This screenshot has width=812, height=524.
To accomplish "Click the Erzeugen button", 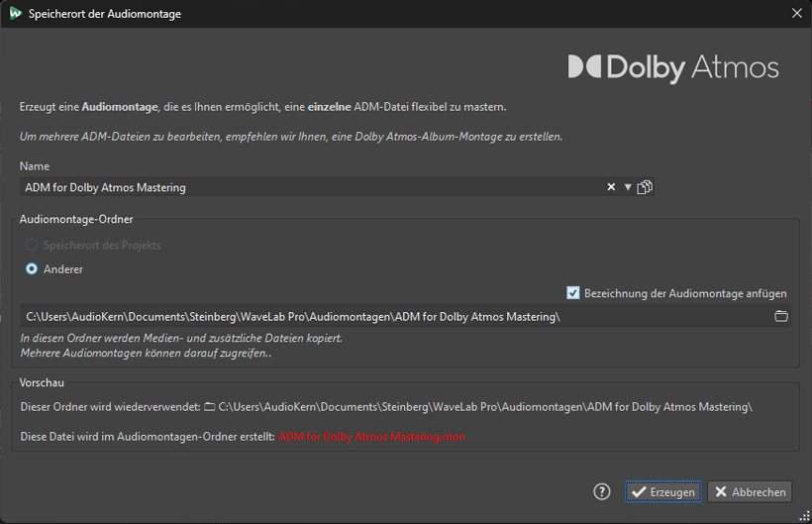I will click(x=663, y=492).
